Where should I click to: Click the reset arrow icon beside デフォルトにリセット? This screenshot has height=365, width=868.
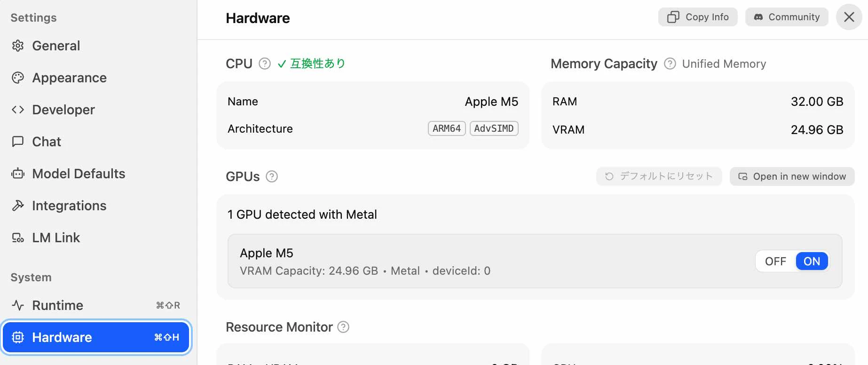pyautogui.click(x=609, y=176)
